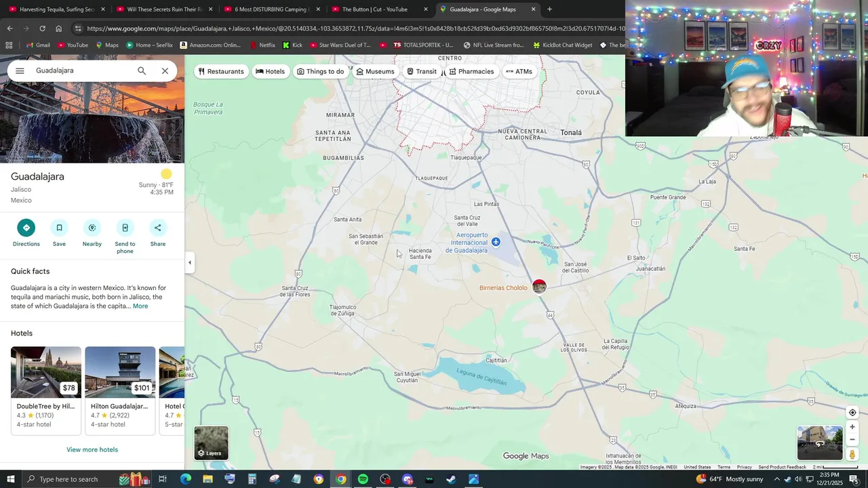Click the Birrierias Cholולo map pin
This screenshot has height=488, width=868.
click(x=539, y=287)
